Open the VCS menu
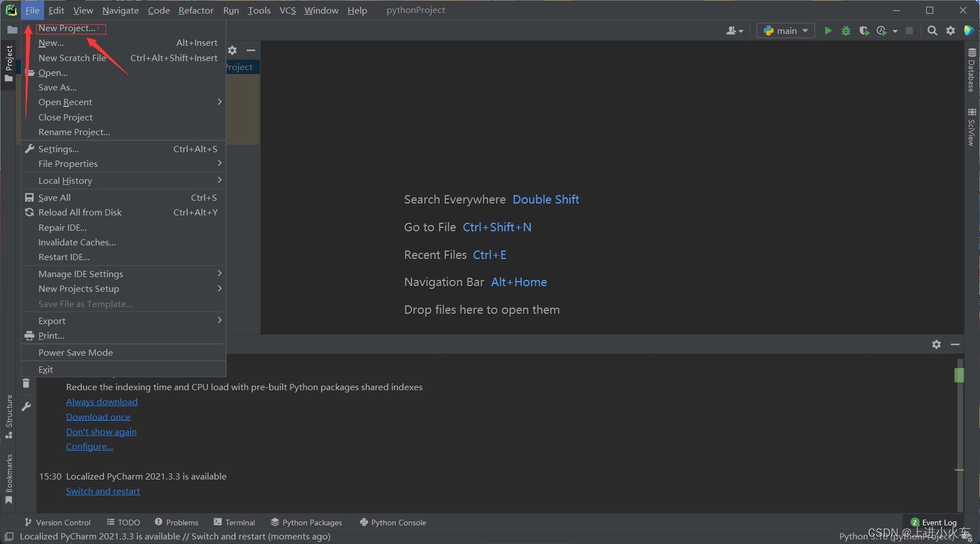980x544 pixels. [x=288, y=10]
